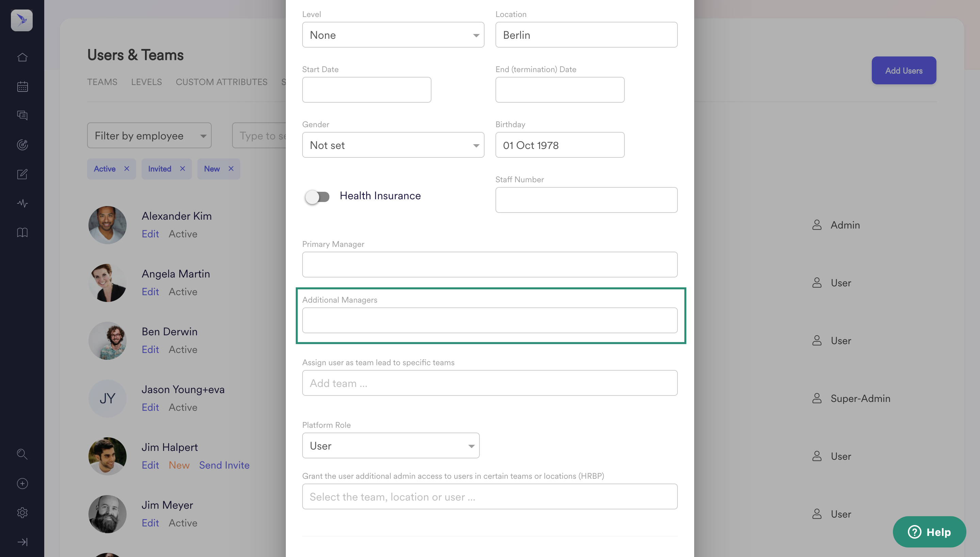Open the Gender dropdown
Image resolution: width=980 pixels, height=557 pixels.
[393, 145]
